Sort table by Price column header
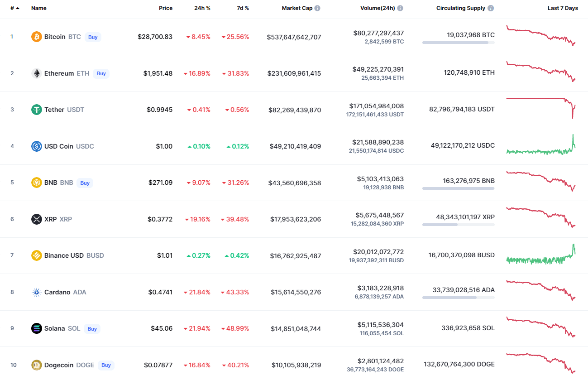This screenshot has height=380, width=588. point(165,8)
